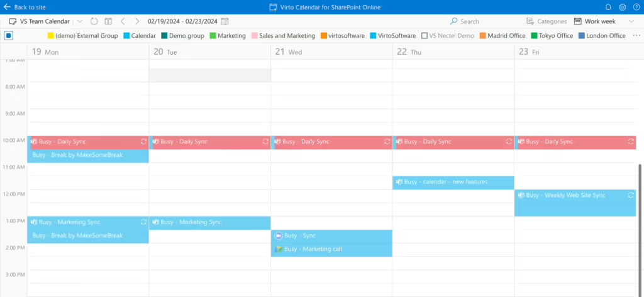
Task: Expand the more-calendars ellipsis
Action: click(636, 36)
